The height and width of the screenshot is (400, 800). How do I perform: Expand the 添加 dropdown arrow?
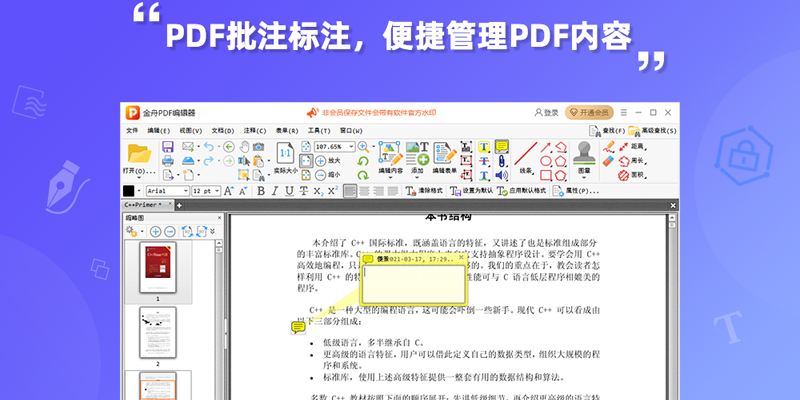click(417, 178)
